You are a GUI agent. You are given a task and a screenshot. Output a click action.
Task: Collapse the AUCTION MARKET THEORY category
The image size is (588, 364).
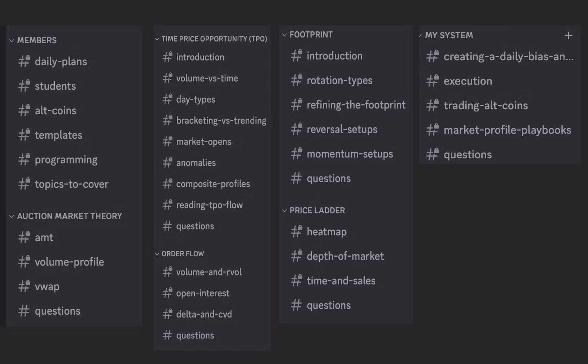tap(12, 216)
